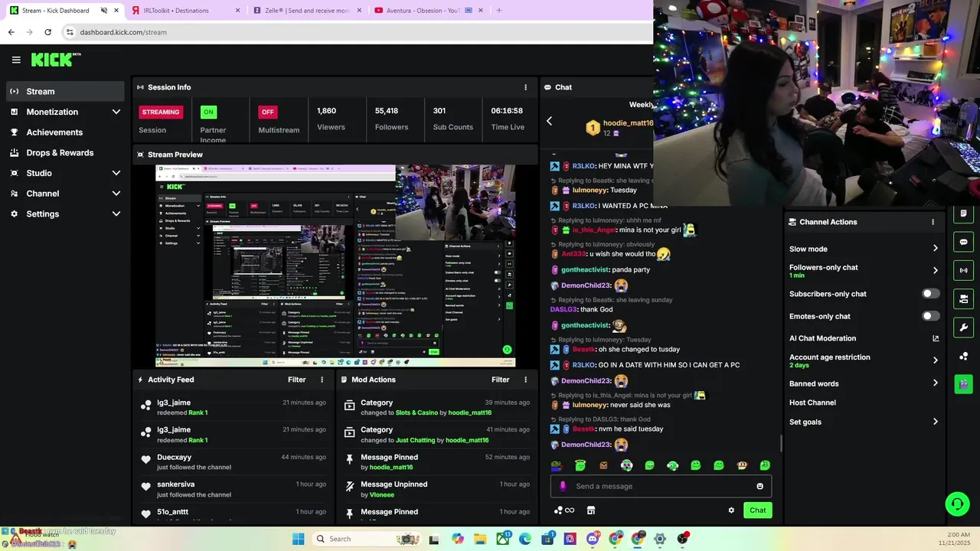Image resolution: width=980 pixels, height=551 pixels.
Task: Open the Mod Actions Filter
Action: (500, 380)
